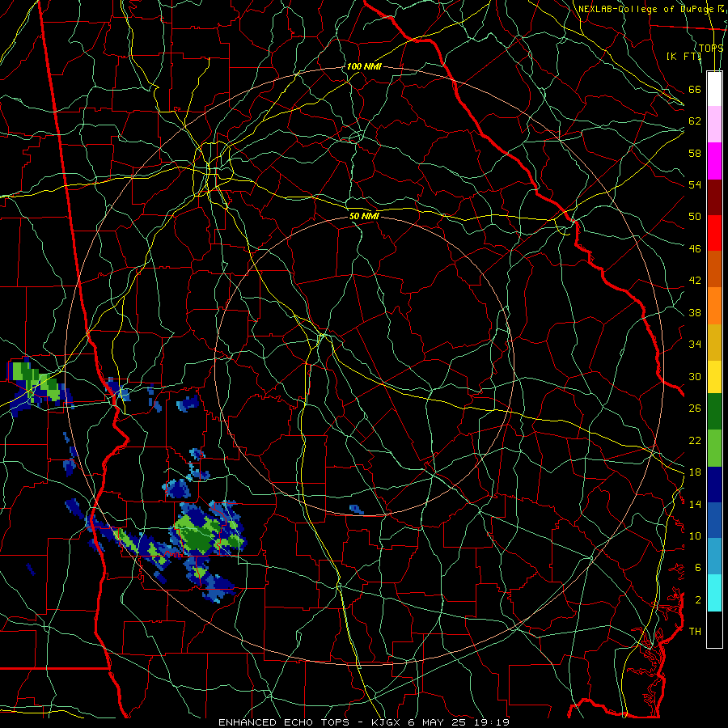Select the light blue legend band
Screen dimensions: 728x728
(714, 557)
